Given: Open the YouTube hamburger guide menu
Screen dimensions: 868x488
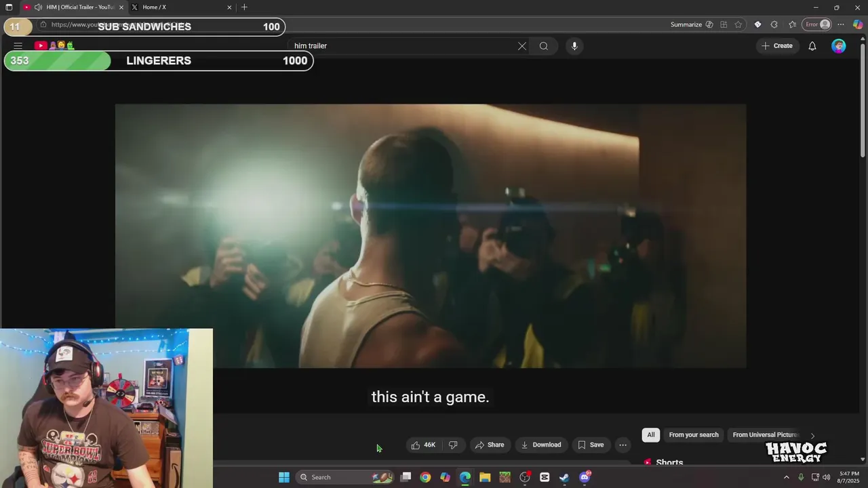Looking at the screenshot, I should (18, 46).
